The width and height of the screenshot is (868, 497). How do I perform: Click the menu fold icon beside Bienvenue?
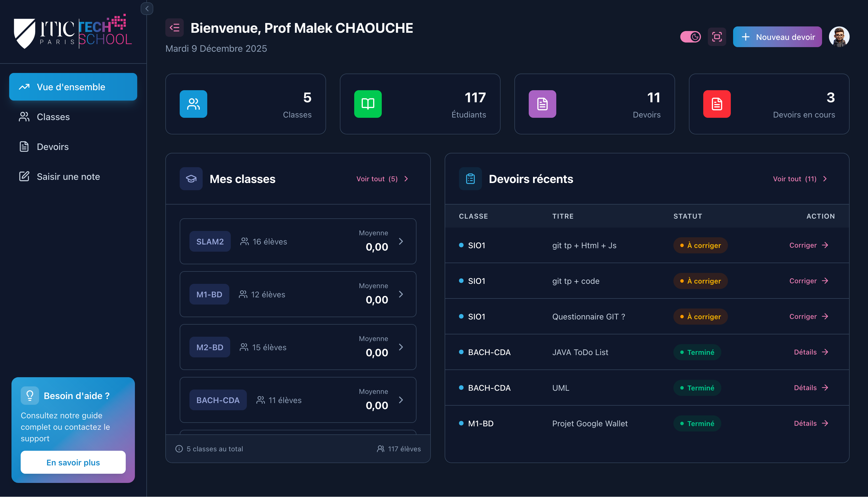tap(175, 28)
